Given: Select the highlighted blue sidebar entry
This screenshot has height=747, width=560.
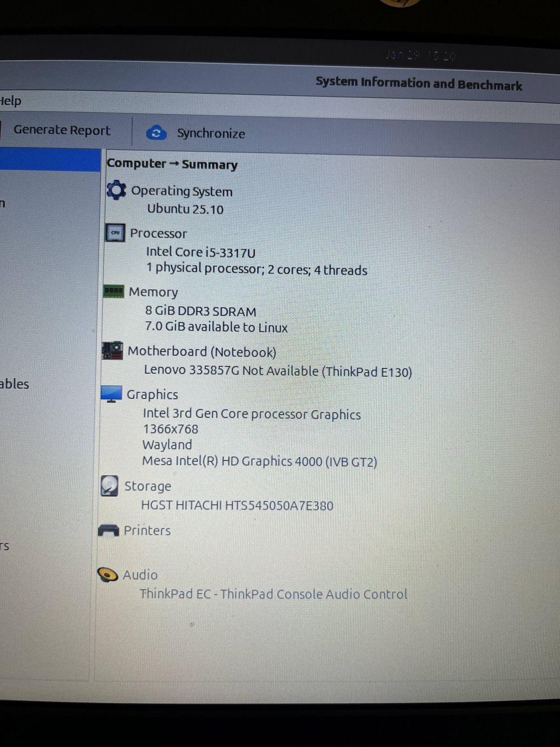Looking at the screenshot, I should pyautogui.click(x=50, y=160).
